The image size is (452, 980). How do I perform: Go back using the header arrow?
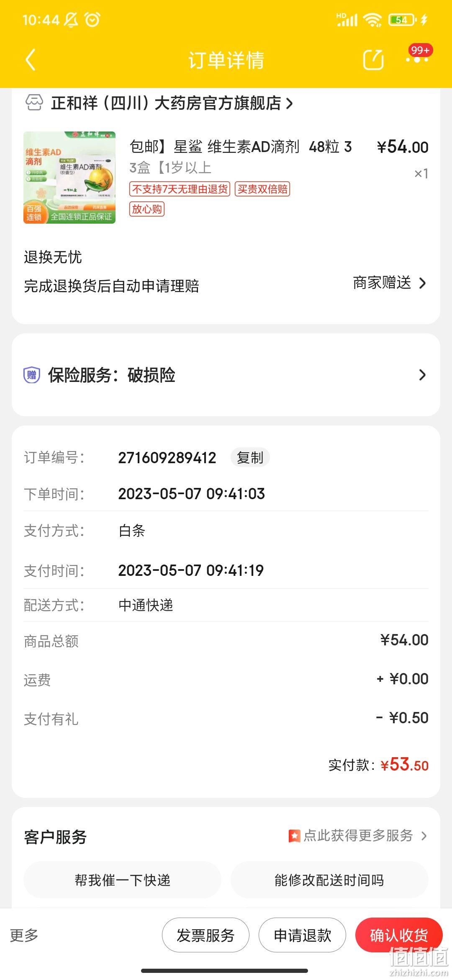(31, 60)
